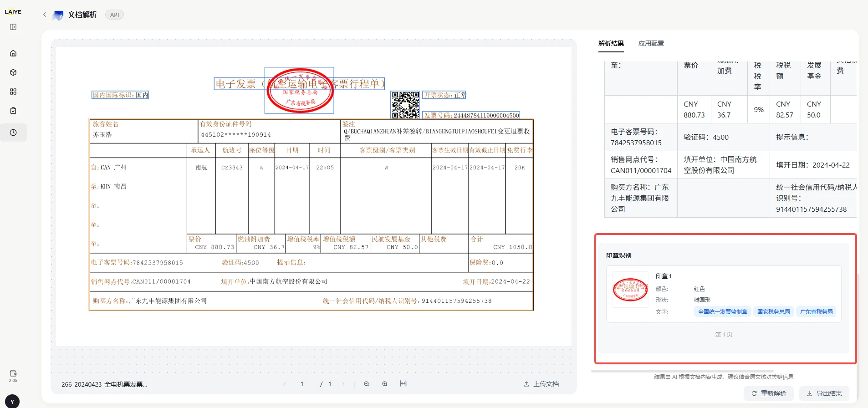The image size is (868, 408).
Task: Select the 广东省税务局 tag
Action: tap(817, 312)
